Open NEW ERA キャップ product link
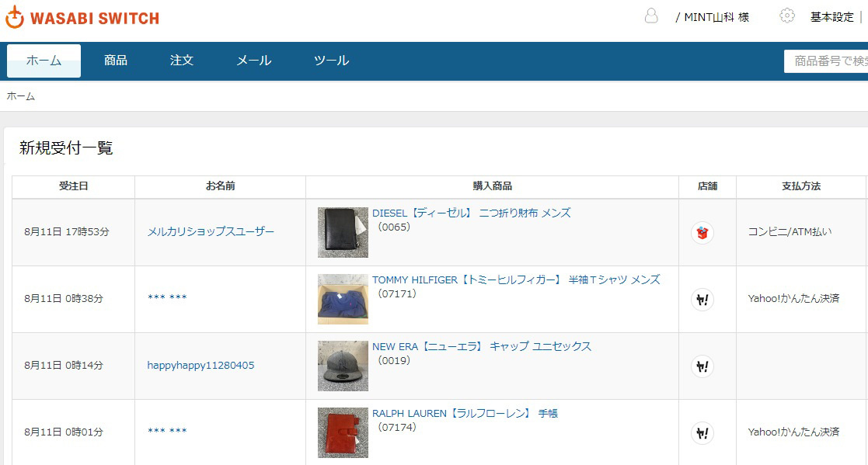 (x=482, y=347)
